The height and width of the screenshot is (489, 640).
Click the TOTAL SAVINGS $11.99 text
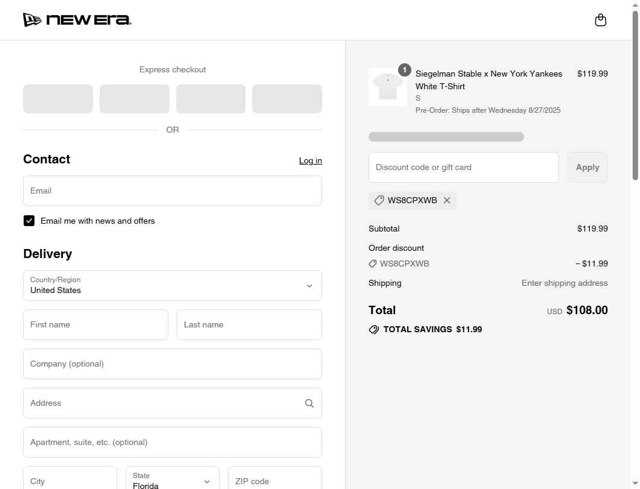tap(433, 329)
